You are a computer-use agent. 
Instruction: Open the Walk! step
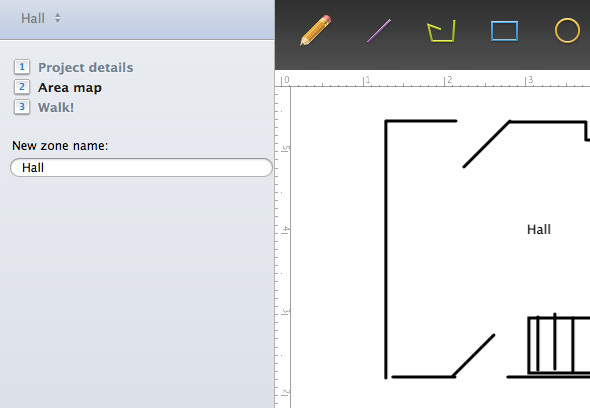tap(56, 107)
